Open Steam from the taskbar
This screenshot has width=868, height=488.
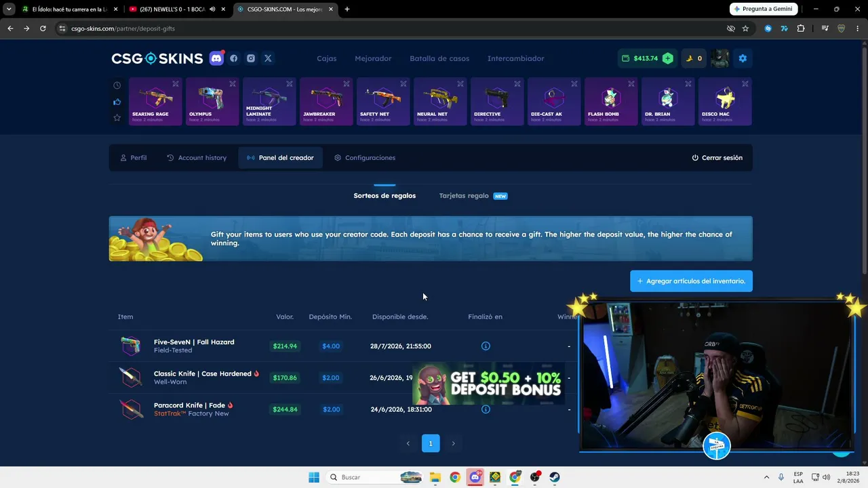coord(555,477)
